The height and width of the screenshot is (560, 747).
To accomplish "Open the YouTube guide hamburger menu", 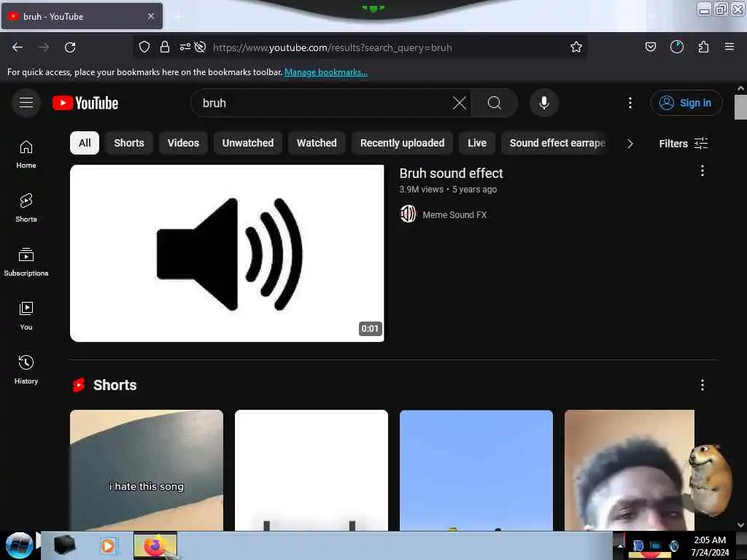I will (26, 103).
